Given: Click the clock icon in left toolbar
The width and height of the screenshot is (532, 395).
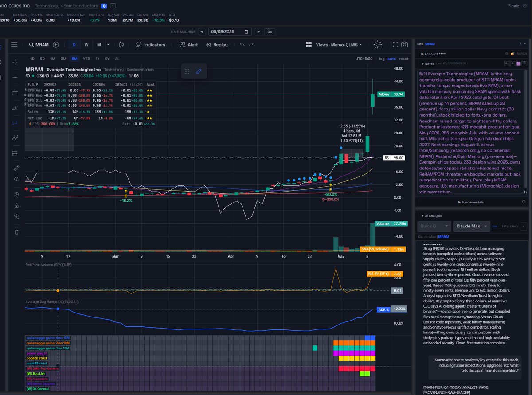Looking at the screenshot, I should coord(16,194).
